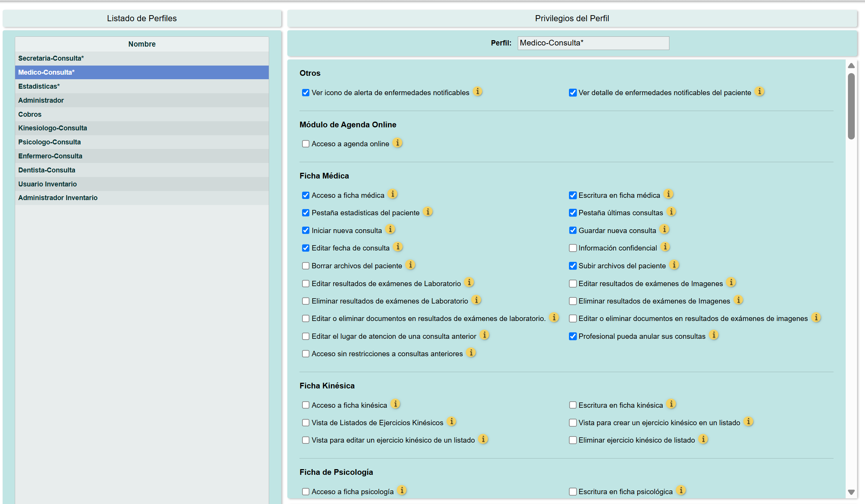The image size is (865, 504).
Task: Click info icon beside Iniciar nueva consulta
Action: tap(390, 229)
